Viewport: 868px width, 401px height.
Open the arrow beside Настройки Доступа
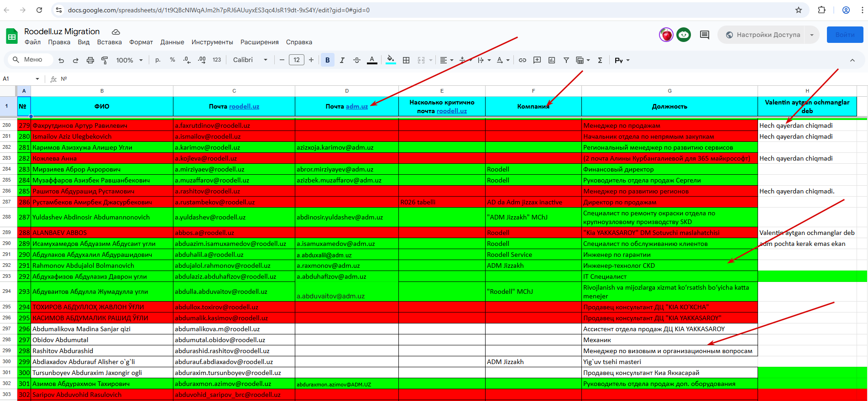(812, 35)
